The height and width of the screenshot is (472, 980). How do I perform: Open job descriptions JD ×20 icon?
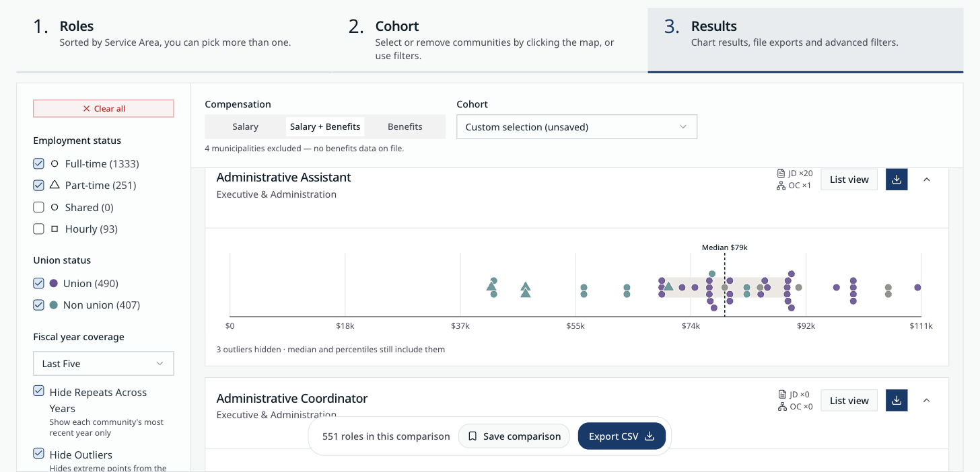pyautogui.click(x=781, y=173)
